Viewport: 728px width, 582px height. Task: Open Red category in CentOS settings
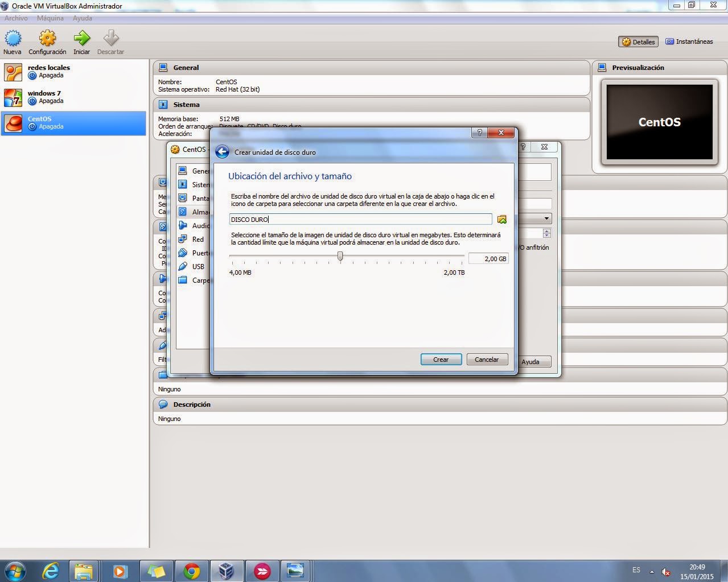pyautogui.click(x=194, y=239)
